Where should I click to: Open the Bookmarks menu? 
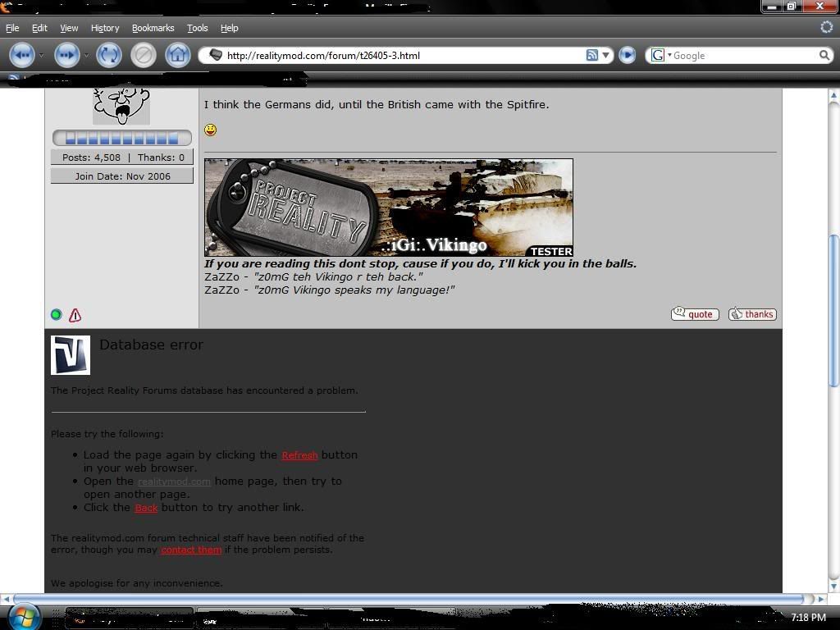click(153, 28)
